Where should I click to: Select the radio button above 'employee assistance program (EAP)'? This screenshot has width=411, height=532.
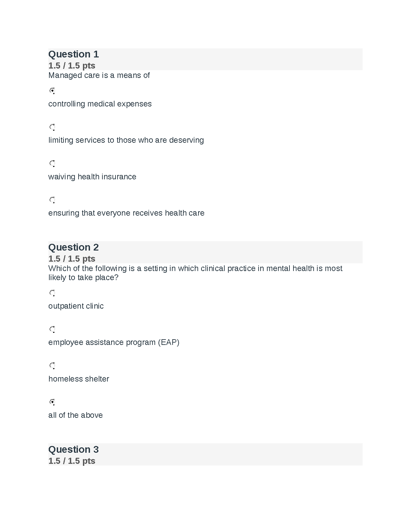click(x=52, y=329)
